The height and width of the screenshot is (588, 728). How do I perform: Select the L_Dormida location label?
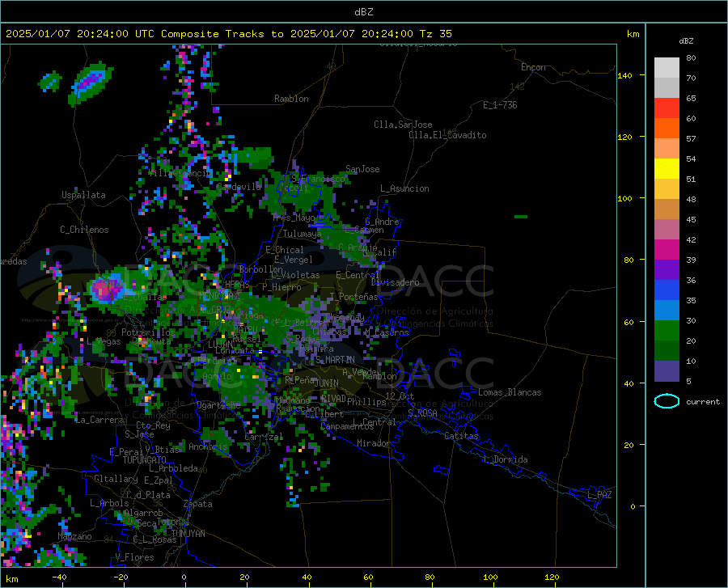coord(506,459)
